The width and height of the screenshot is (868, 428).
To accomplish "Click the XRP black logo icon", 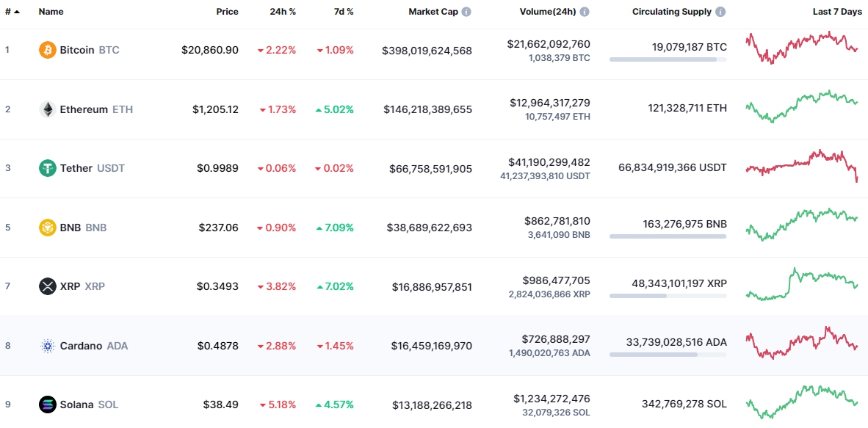I will [48, 286].
